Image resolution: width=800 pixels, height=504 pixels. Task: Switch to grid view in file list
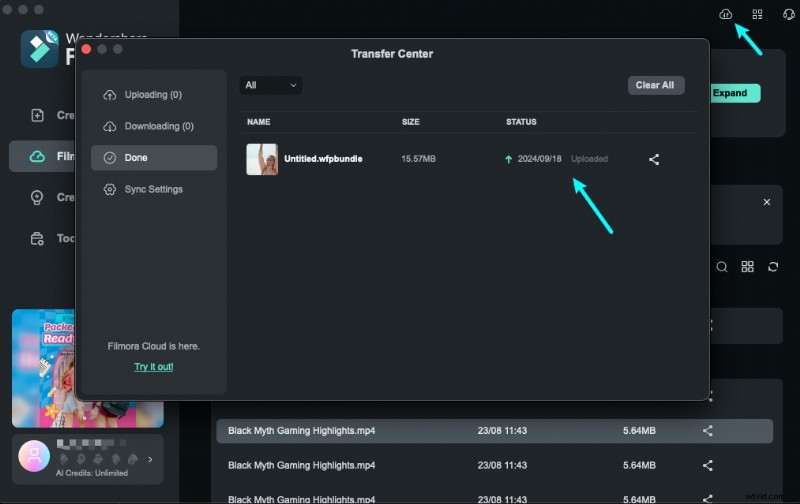[x=747, y=267]
